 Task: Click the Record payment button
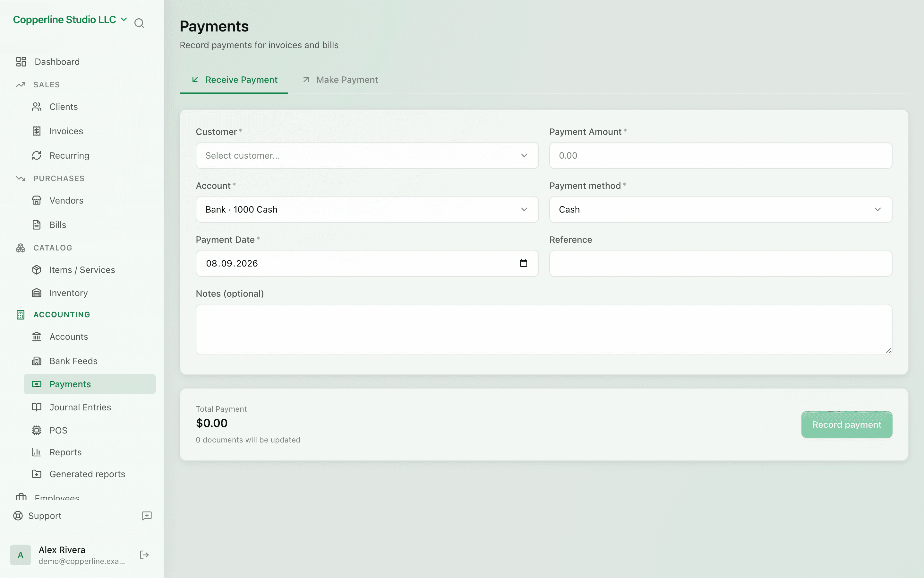pyautogui.click(x=846, y=424)
